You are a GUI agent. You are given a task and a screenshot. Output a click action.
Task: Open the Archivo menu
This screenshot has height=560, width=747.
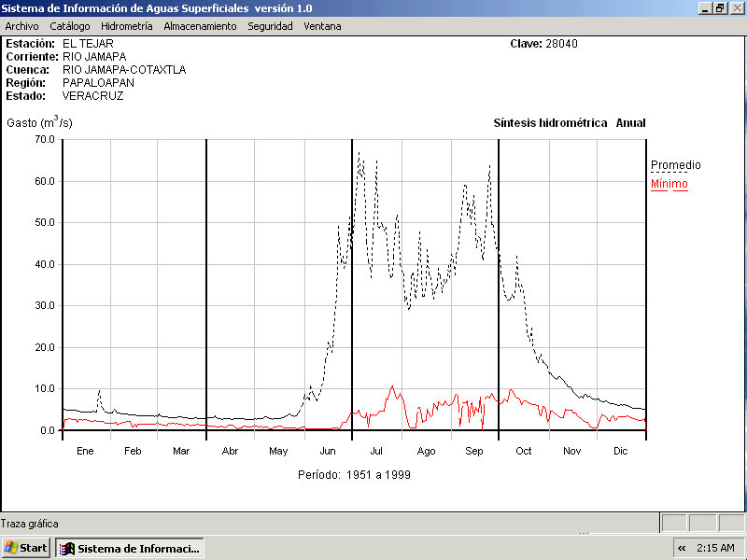21,26
